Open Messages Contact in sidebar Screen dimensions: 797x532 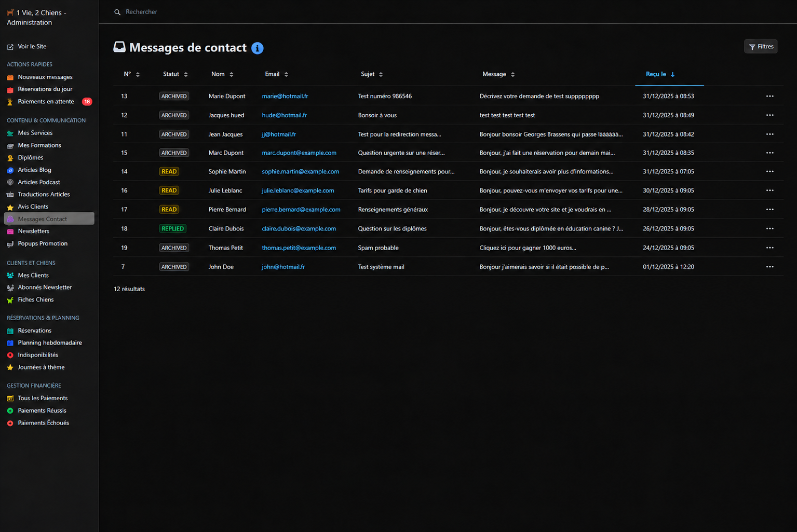[x=49, y=219]
